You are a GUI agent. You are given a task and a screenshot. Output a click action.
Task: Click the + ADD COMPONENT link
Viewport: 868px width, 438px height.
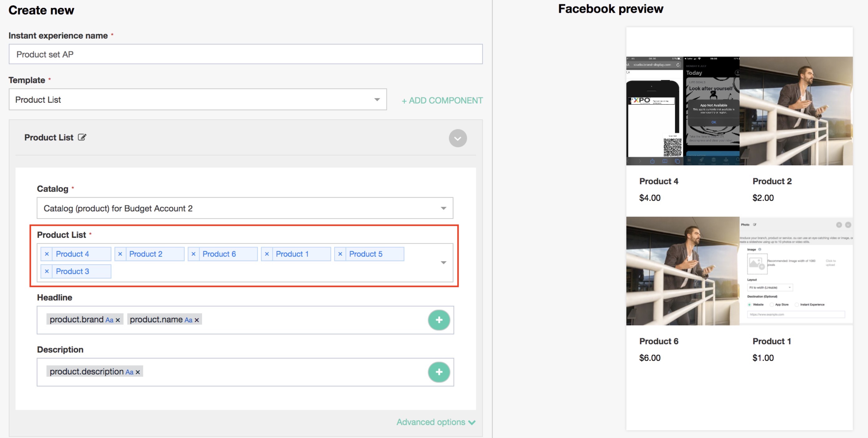coord(442,100)
